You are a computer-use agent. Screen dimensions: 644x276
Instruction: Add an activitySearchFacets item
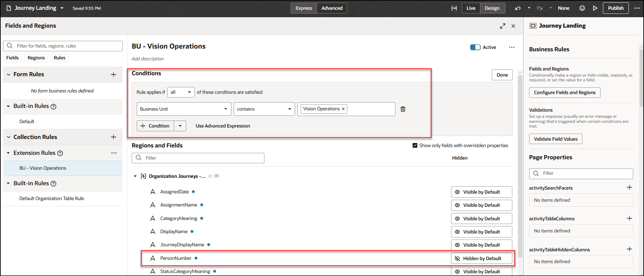(629, 187)
